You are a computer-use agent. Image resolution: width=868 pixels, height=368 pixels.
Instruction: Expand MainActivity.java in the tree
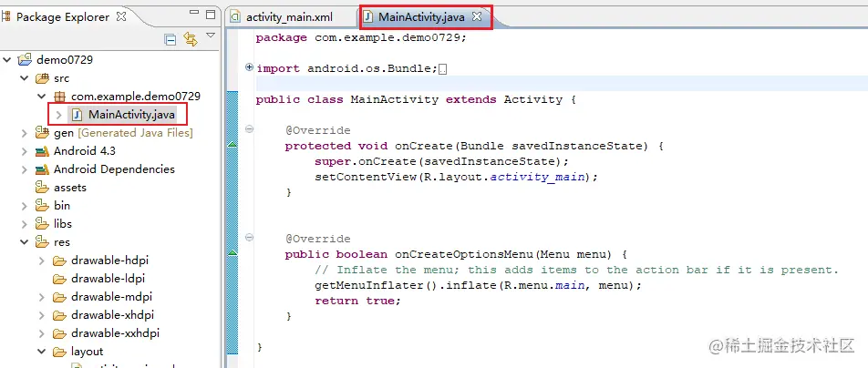pyautogui.click(x=58, y=115)
